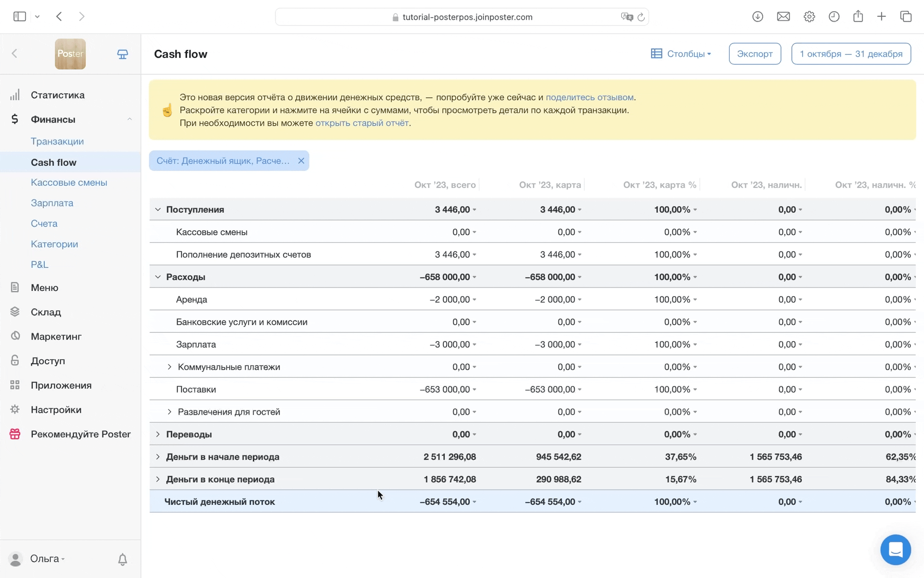This screenshot has height=578, width=924.
Task: Click the Настройки gear icon in the sidebar
Action: point(15,409)
